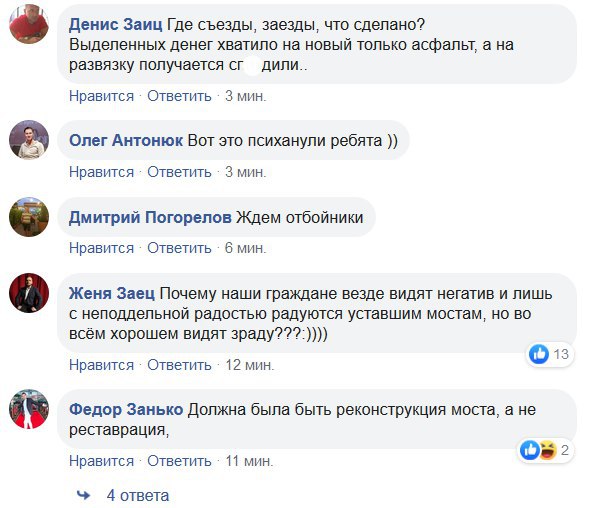
Task: Open Женя Заец name link
Action: point(113,292)
